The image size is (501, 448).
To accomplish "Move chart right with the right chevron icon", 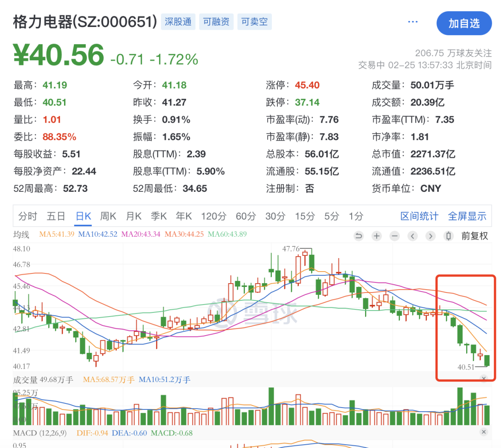I will tap(430, 236).
